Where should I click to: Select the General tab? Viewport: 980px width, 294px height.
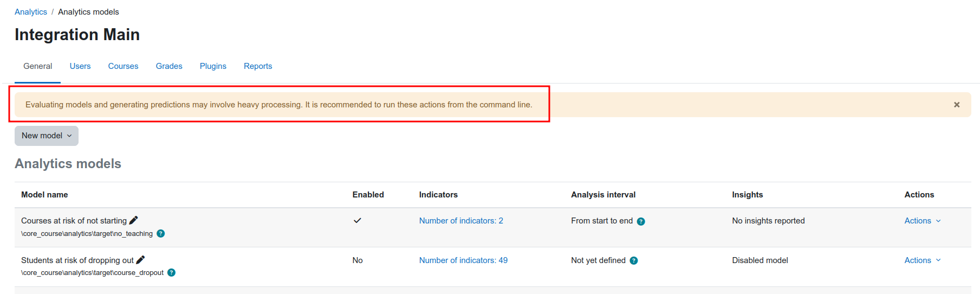tap(37, 66)
